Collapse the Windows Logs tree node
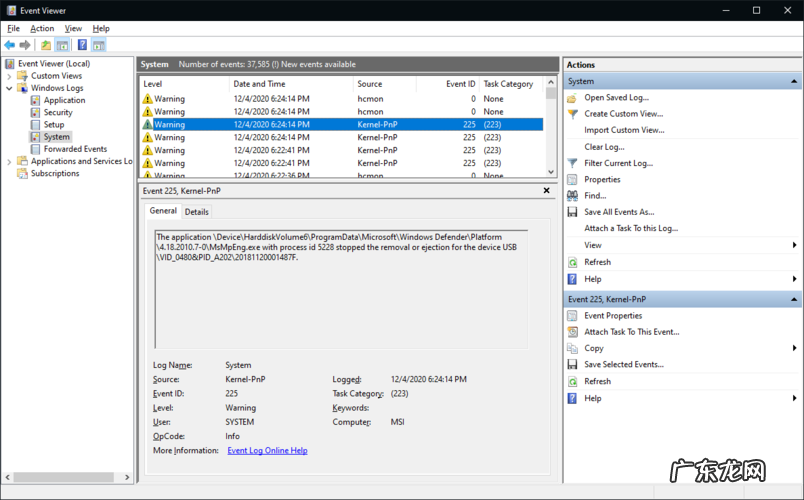Viewport: 804px width, 500px height. [10, 88]
